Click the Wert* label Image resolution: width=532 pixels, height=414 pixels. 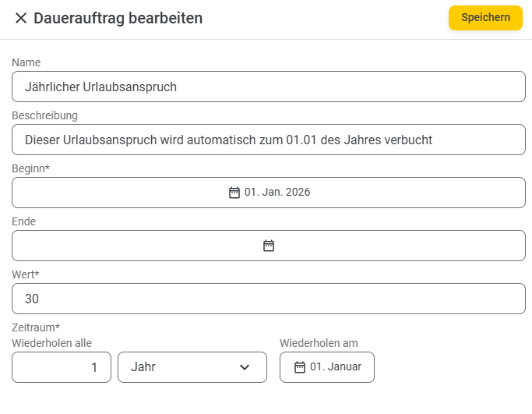[x=26, y=274]
